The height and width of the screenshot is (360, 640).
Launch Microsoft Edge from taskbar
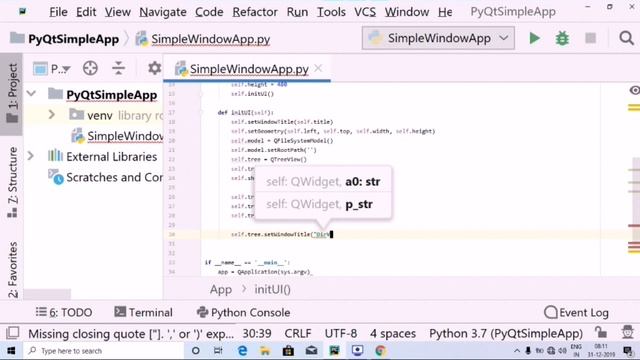[x=242, y=351]
